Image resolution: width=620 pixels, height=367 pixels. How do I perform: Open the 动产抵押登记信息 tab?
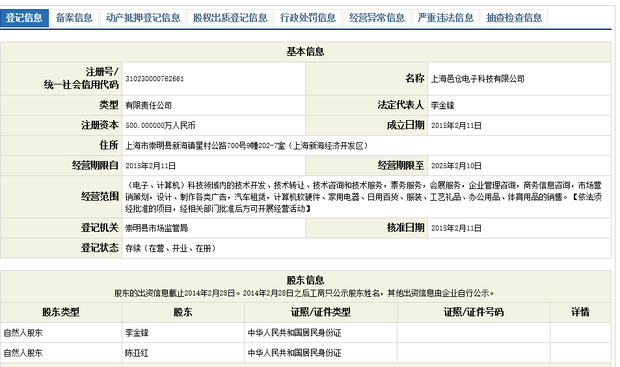tap(143, 18)
